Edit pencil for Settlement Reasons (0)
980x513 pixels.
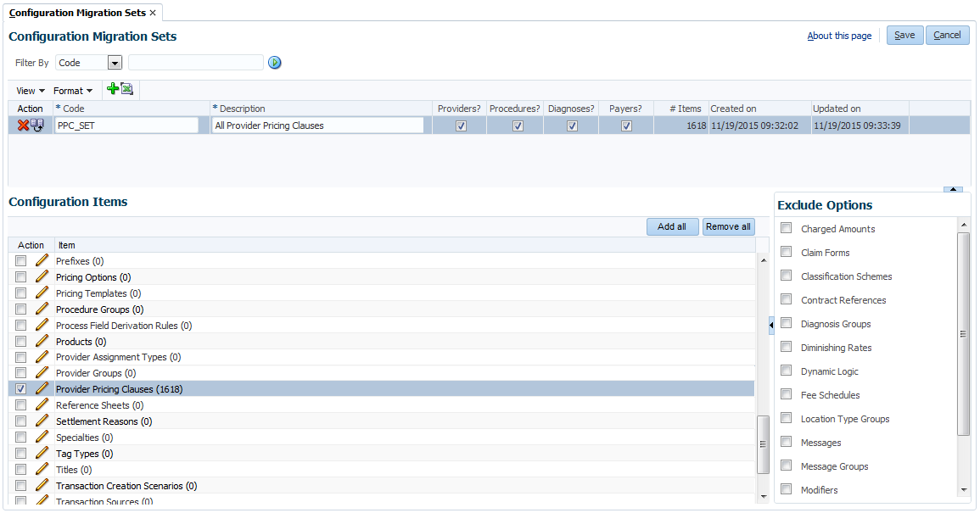point(42,421)
